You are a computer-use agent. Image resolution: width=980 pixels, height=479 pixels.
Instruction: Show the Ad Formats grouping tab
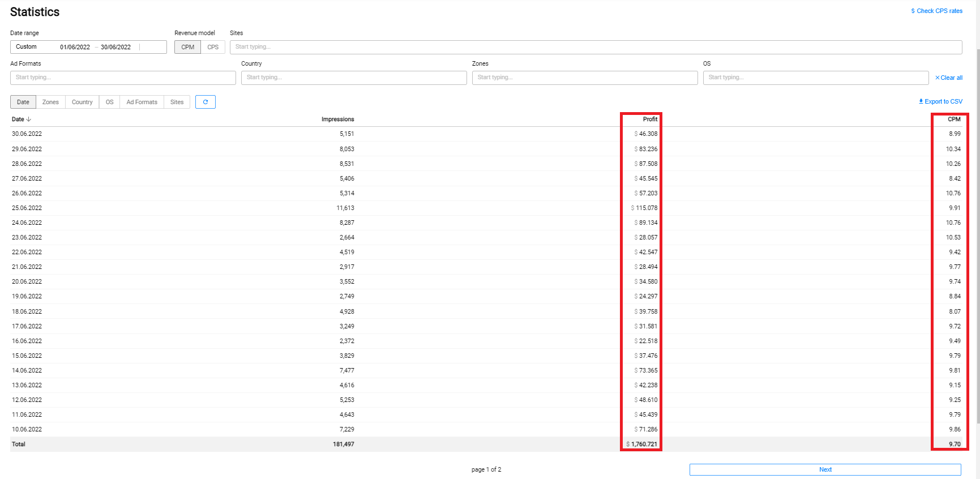point(142,102)
